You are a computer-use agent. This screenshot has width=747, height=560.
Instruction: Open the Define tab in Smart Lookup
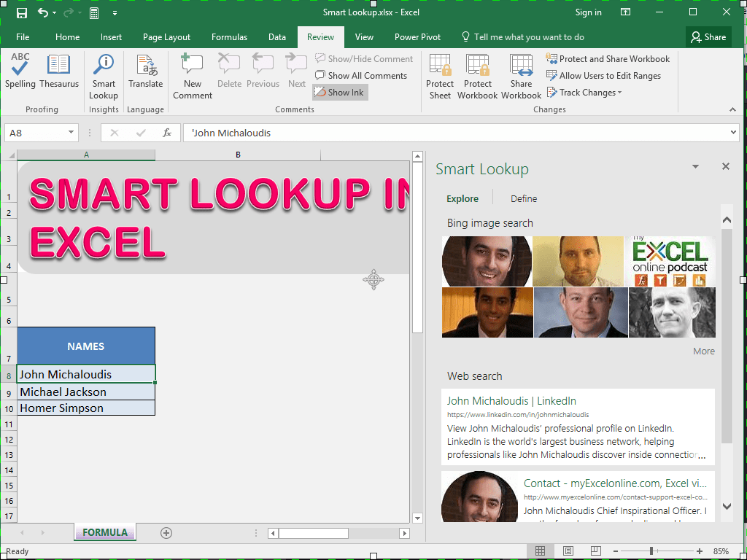(x=524, y=198)
